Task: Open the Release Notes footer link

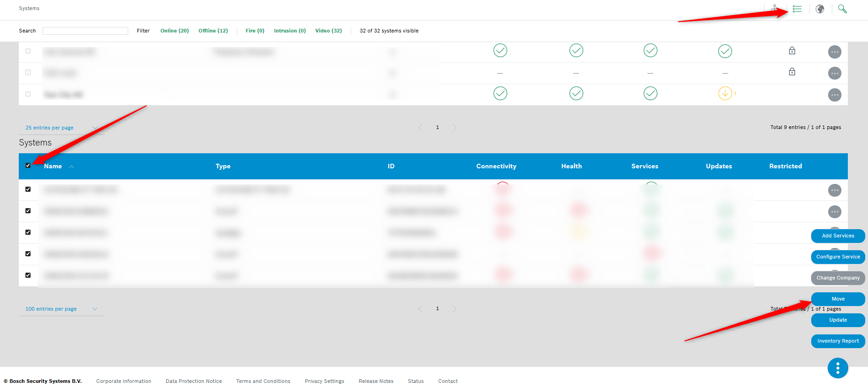Action: [376, 382]
